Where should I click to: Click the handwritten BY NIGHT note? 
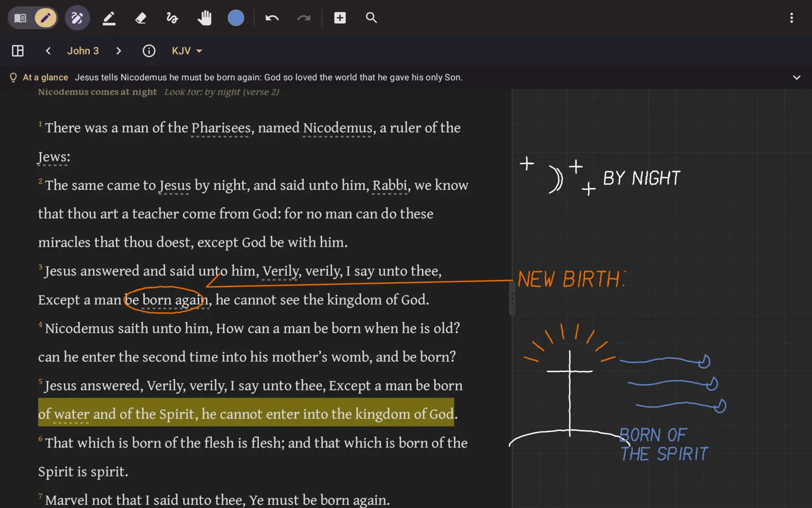pyautogui.click(x=641, y=178)
